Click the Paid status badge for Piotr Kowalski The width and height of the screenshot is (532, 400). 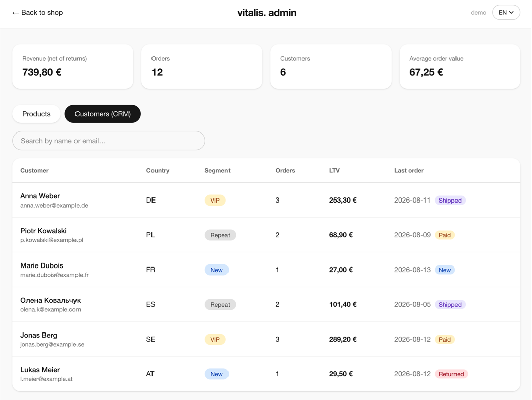445,235
